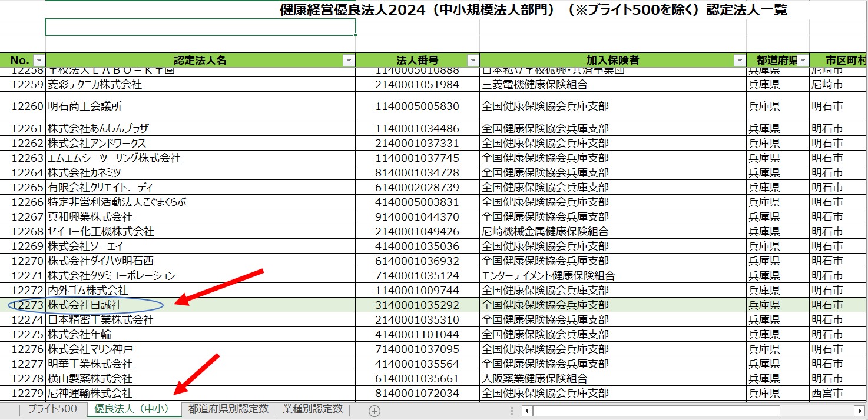Open the 認定法人名 column filter dropdown
Image resolution: width=868 pixels, height=420 pixels.
pos(349,61)
